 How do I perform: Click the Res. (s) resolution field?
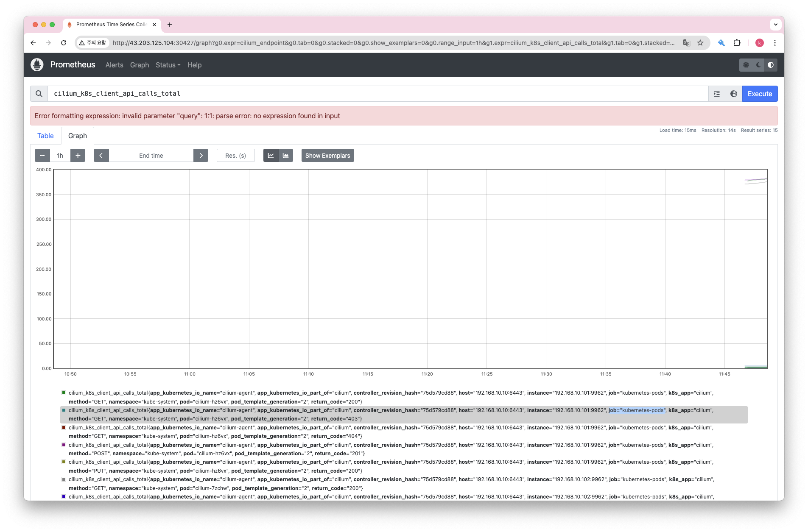[x=236, y=156]
